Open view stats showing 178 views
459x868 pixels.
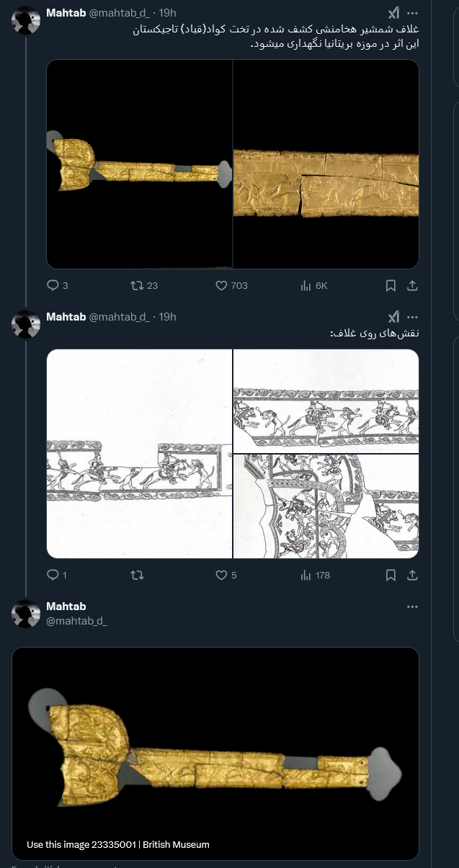pyautogui.click(x=315, y=575)
